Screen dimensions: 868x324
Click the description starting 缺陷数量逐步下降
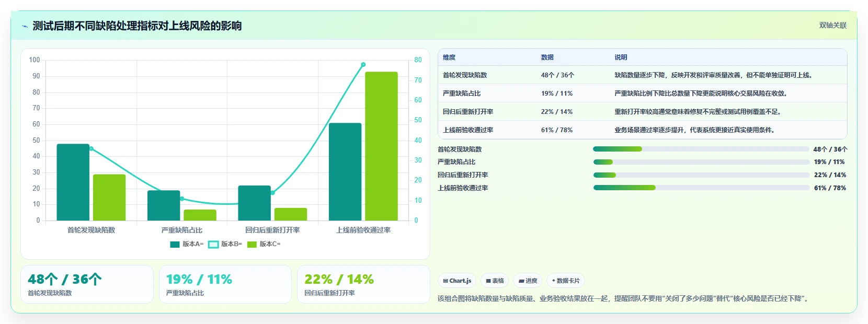pos(714,75)
